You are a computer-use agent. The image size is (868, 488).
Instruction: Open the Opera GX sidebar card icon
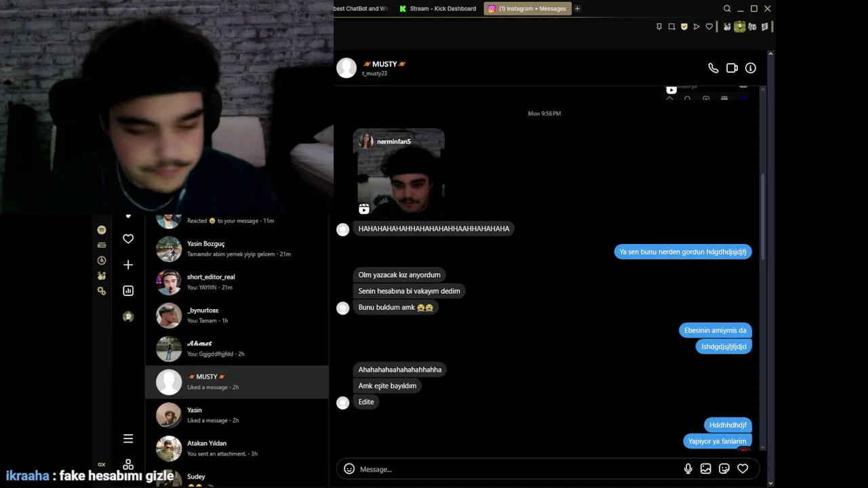click(x=102, y=245)
